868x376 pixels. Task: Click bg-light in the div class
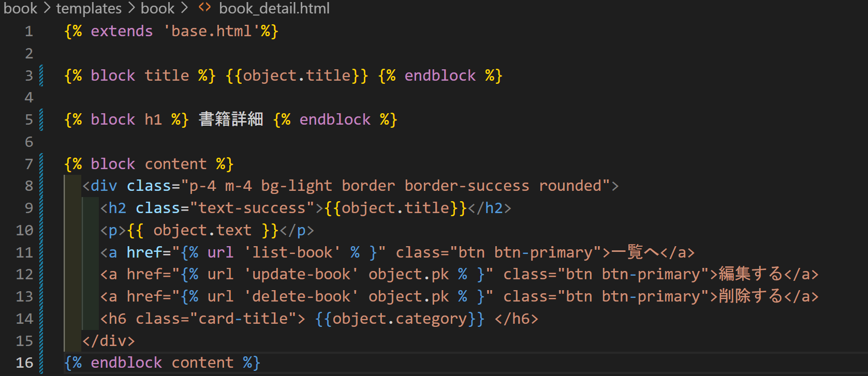point(297,186)
